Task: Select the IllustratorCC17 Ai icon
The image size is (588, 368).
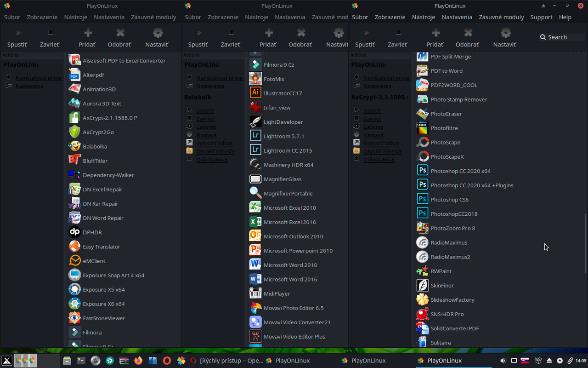Action: coord(255,92)
